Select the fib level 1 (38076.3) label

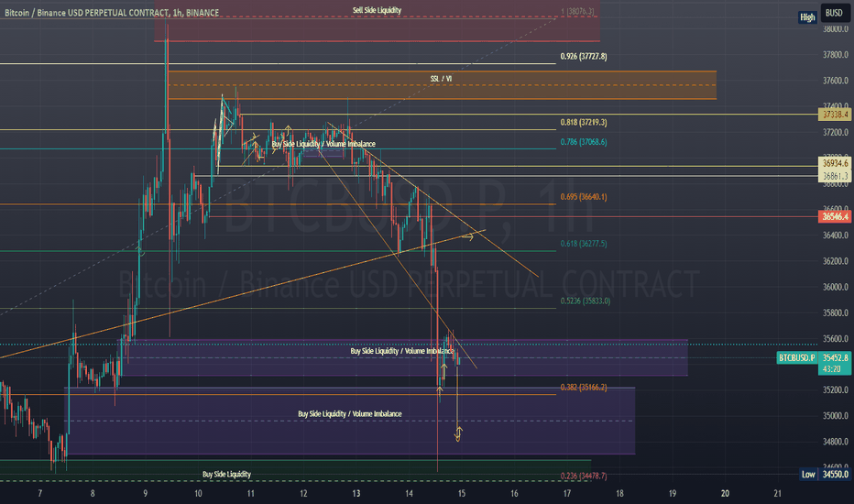tap(578, 11)
